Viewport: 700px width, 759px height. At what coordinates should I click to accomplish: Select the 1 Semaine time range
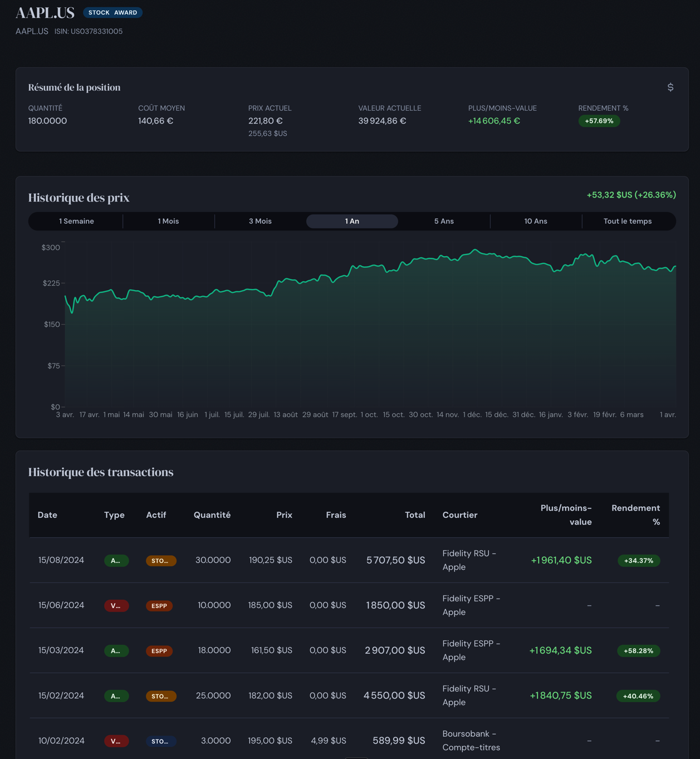click(76, 221)
